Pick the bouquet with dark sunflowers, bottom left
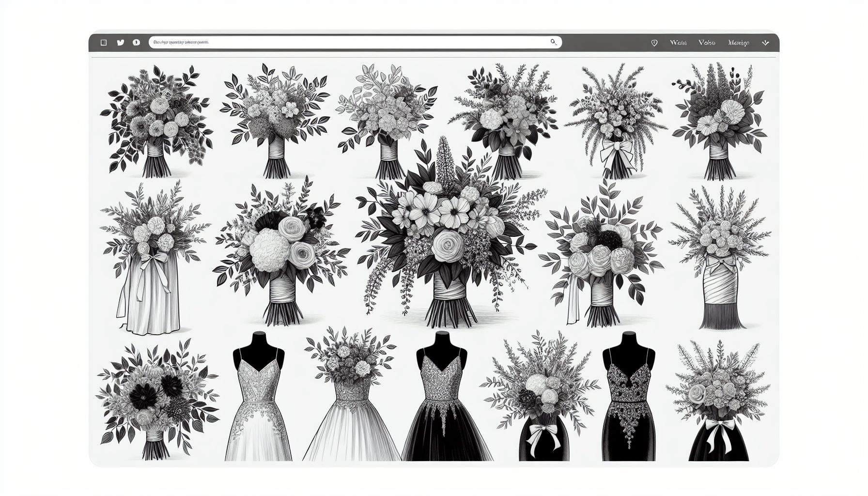The image size is (868, 496). pos(157,402)
